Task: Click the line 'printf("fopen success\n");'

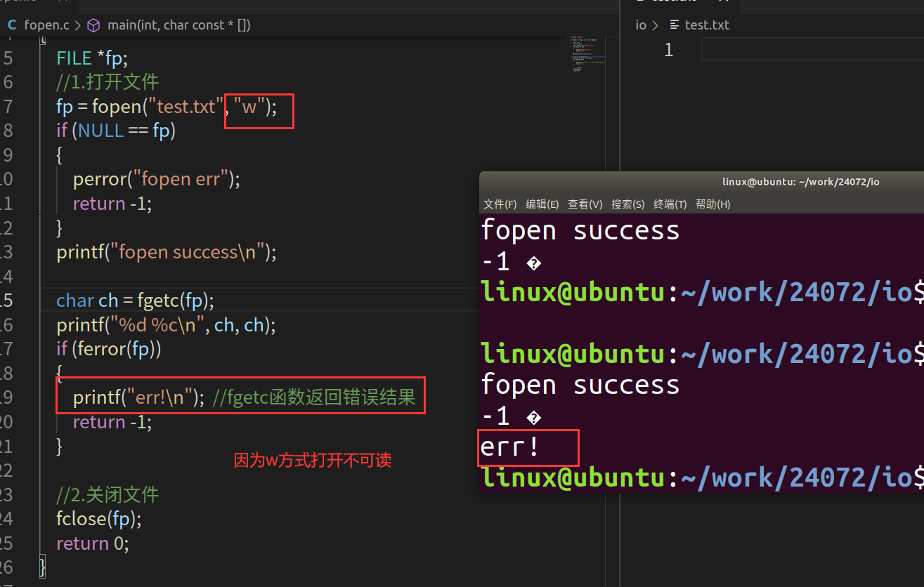Action: [167, 252]
